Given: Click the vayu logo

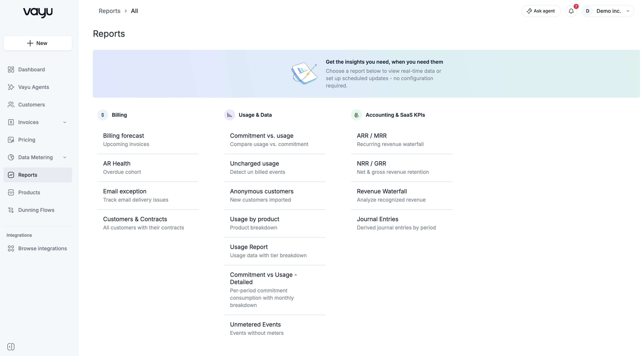Looking at the screenshot, I should 38,12.
